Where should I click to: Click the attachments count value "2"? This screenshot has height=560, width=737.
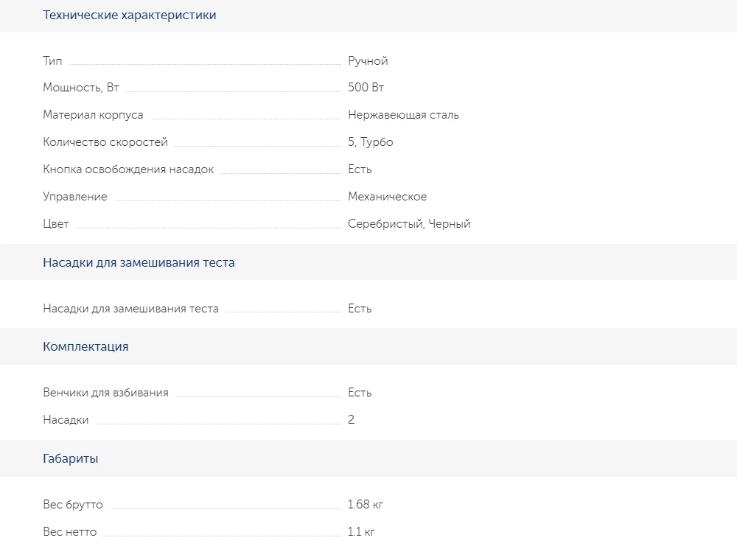tap(351, 419)
